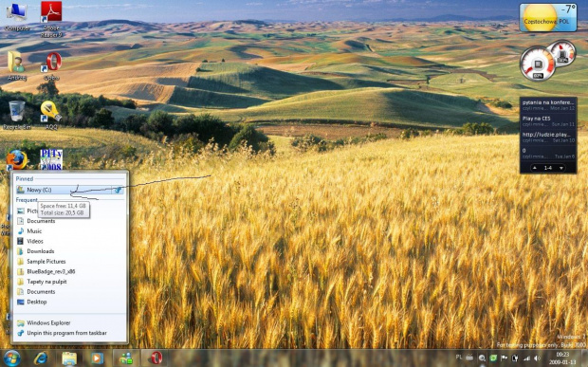588x367 pixels.
Task: Open Adobe Reader 9 desktop shortcut
Action: 51,19
